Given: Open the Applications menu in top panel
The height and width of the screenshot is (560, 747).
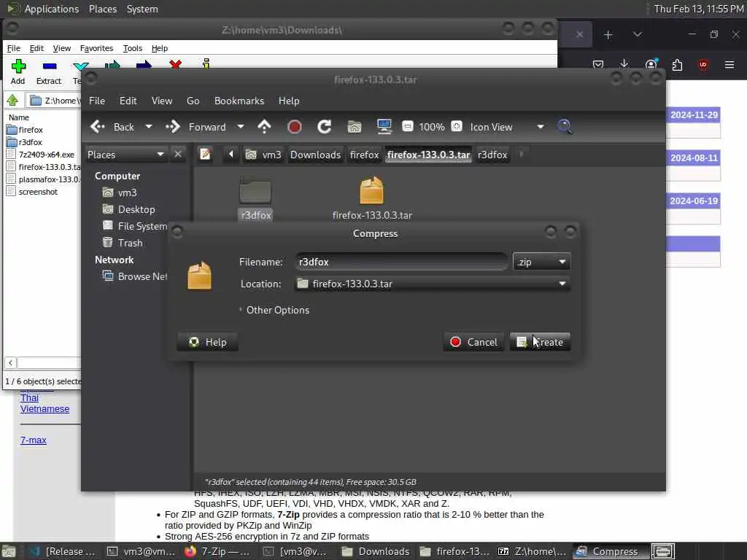Looking at the screenshot, I should (x=52, y=9).
